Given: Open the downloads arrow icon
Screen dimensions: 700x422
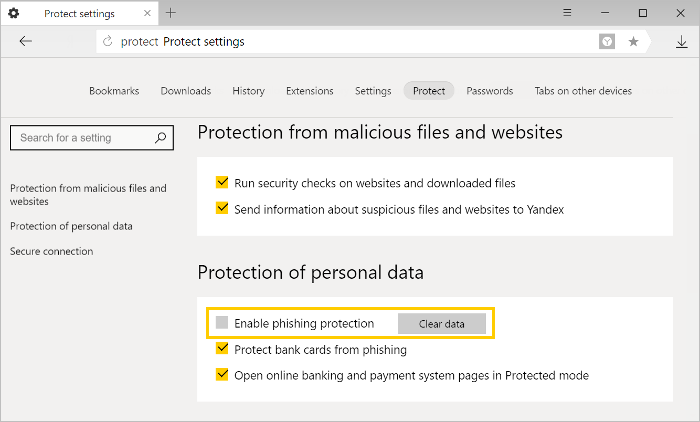Looking at the screenshot, I should (x=681, y=42).
